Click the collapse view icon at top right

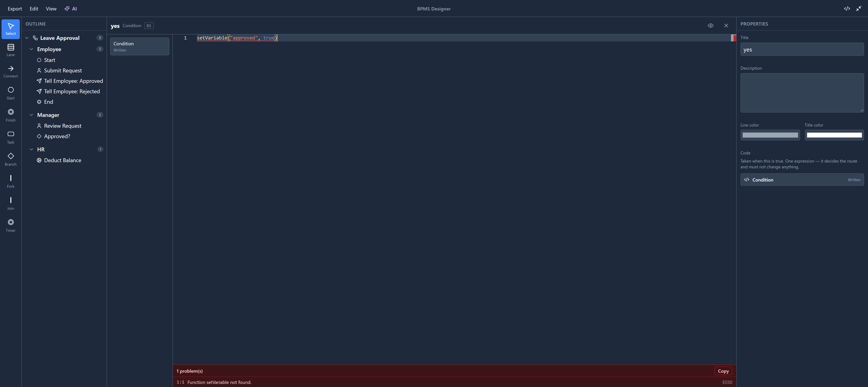[859, 8]
